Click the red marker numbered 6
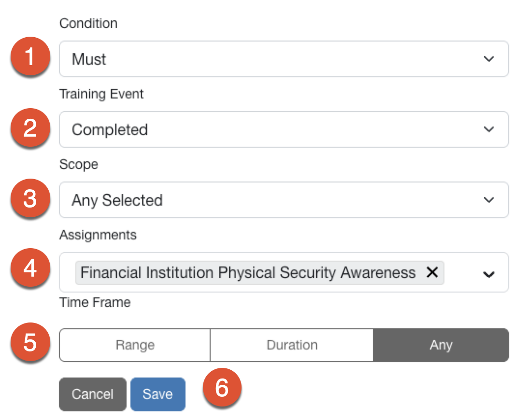The image size is (514, 420). coord(222,387)
